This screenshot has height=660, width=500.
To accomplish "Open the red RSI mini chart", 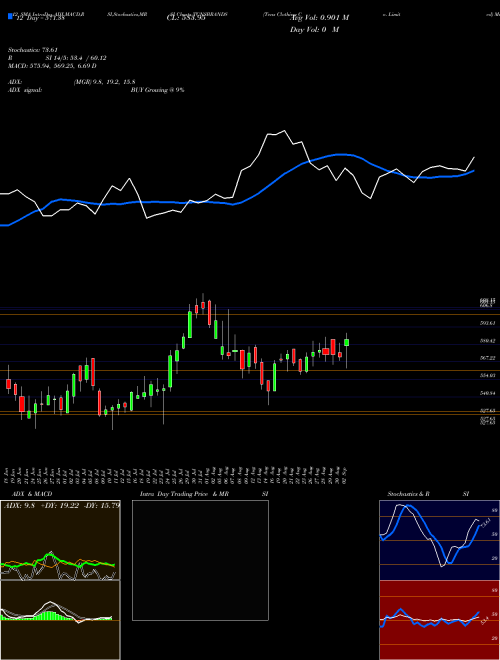I will coord(439,620).
